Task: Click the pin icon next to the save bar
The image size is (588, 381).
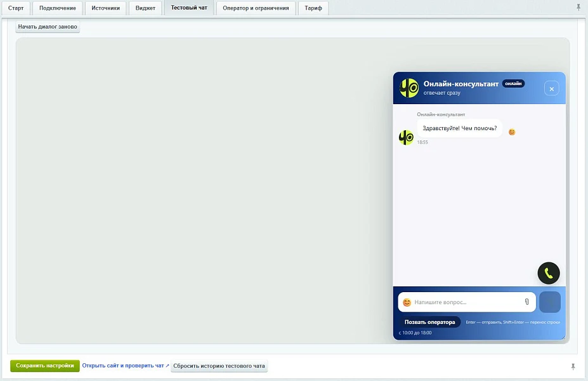Action: [x=573, y=367]
